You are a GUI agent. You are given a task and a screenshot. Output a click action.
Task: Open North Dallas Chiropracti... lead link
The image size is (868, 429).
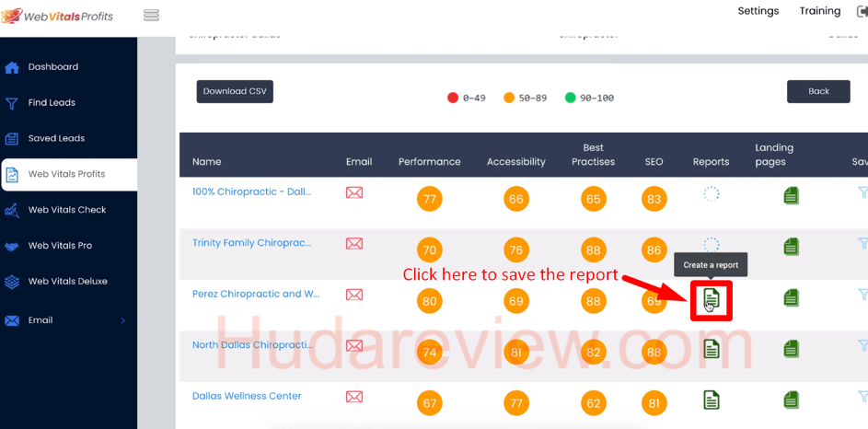click(253, 345)
